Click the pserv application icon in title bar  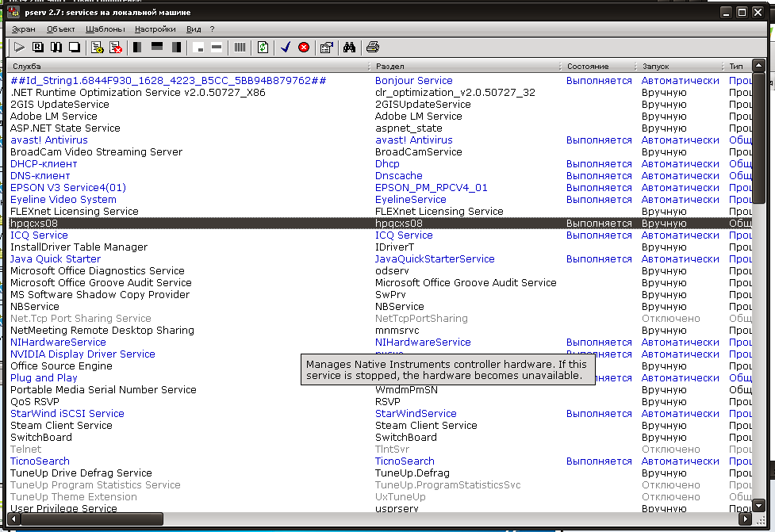tap(13, 12)
